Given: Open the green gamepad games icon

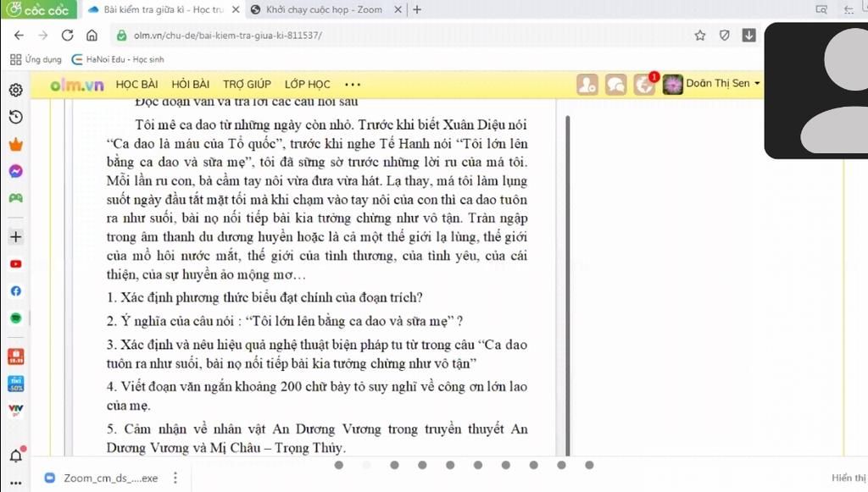Looking at the screenshot, I should (15, 198).
